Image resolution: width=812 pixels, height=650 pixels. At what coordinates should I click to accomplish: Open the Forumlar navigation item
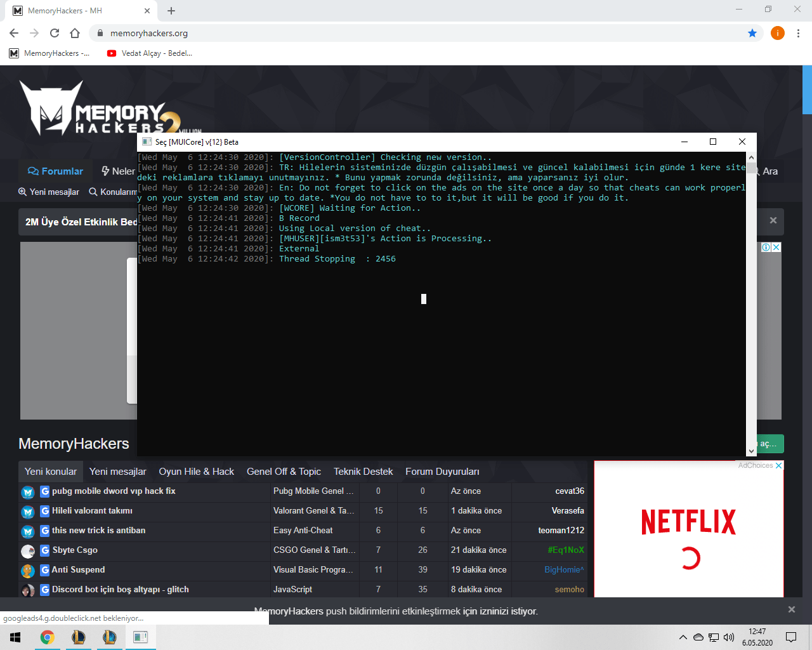pos(55,171)
